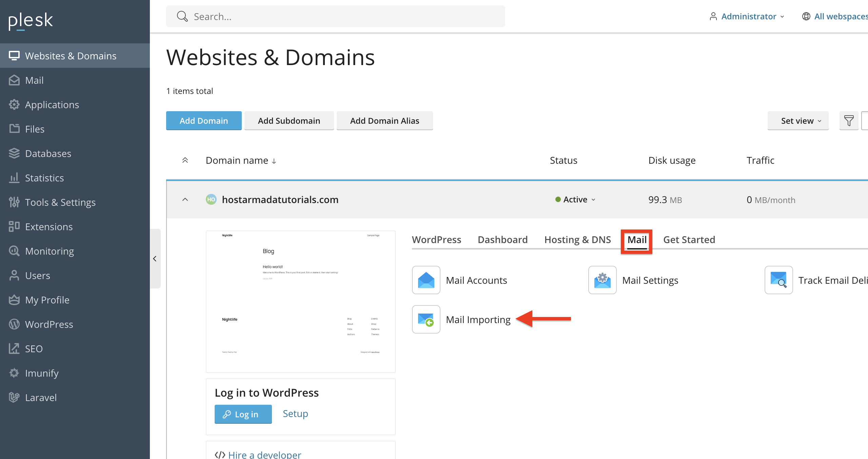Image resolution: width=868 pixels, height=459 pixels.
Task: Click the Users person icon
Action: pos(14,275)
